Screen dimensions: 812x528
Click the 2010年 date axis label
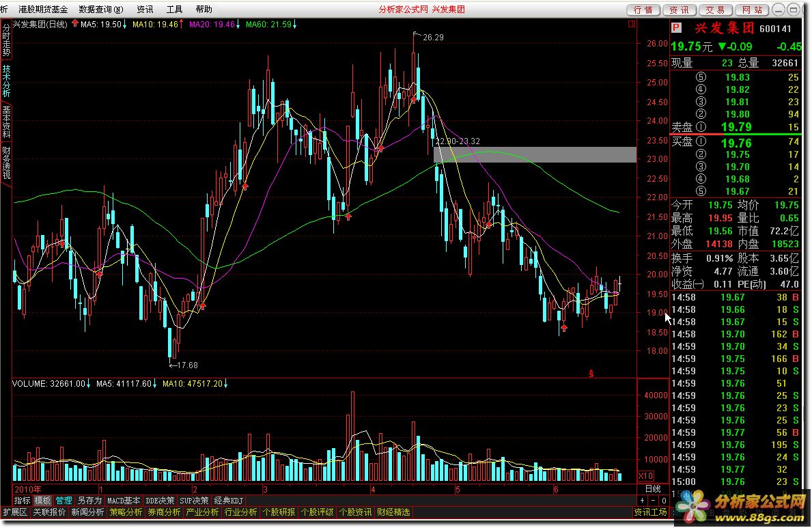pos(28,489)
